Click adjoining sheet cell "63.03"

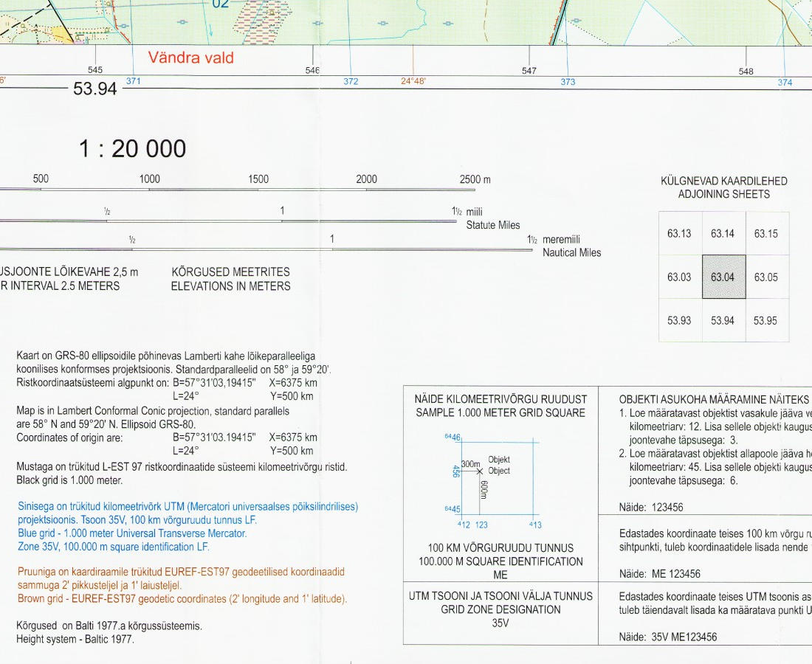pos(679,277)
